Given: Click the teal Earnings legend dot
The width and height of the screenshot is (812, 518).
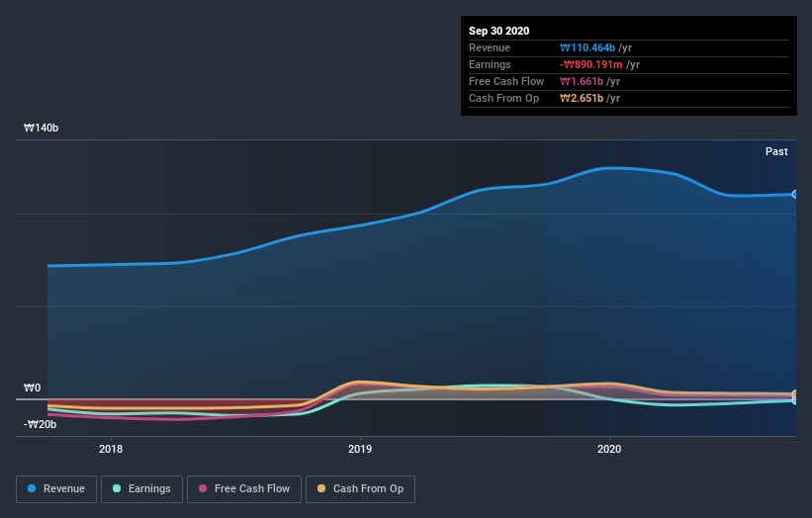Looking at the screenshot, I should (117, 488).
